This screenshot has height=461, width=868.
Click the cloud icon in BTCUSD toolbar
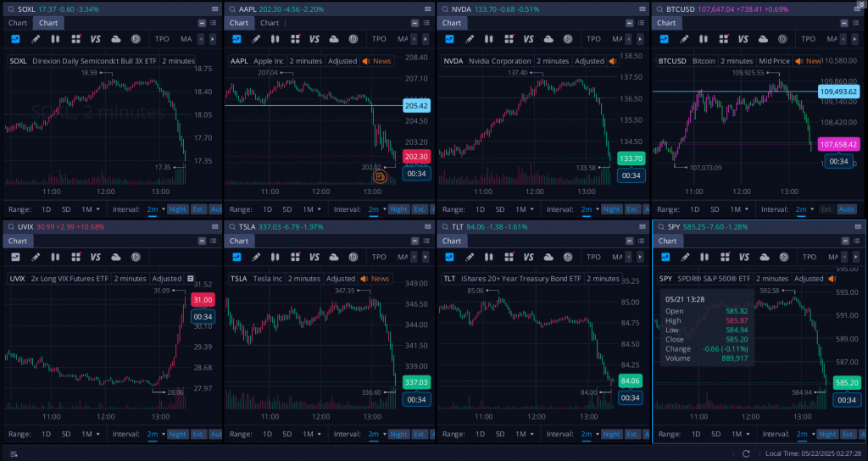[763, 39]
